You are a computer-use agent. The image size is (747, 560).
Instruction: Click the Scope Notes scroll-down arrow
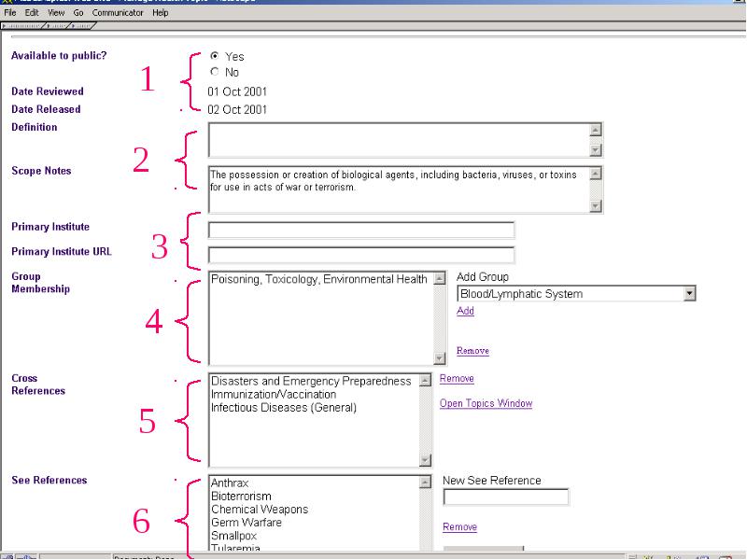point(596,205)
